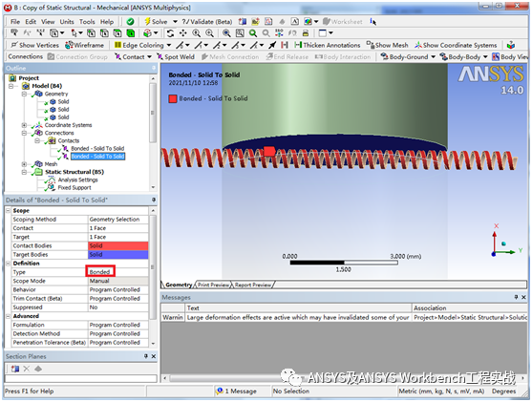Select the green body selection filter icon

pyautogui.click(x=131, y=33)
